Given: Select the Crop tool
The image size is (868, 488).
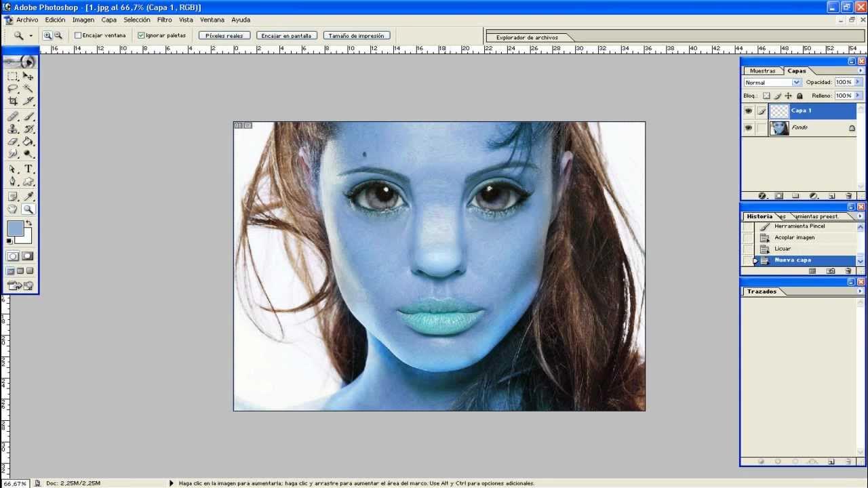Looking at the screenshot, I should pyautogui.click(x=13, y=101).
